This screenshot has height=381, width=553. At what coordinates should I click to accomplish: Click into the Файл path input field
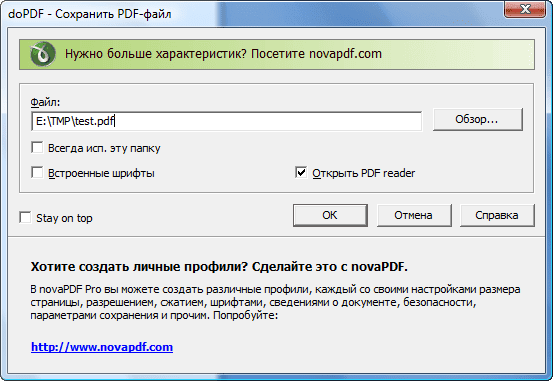226,121
